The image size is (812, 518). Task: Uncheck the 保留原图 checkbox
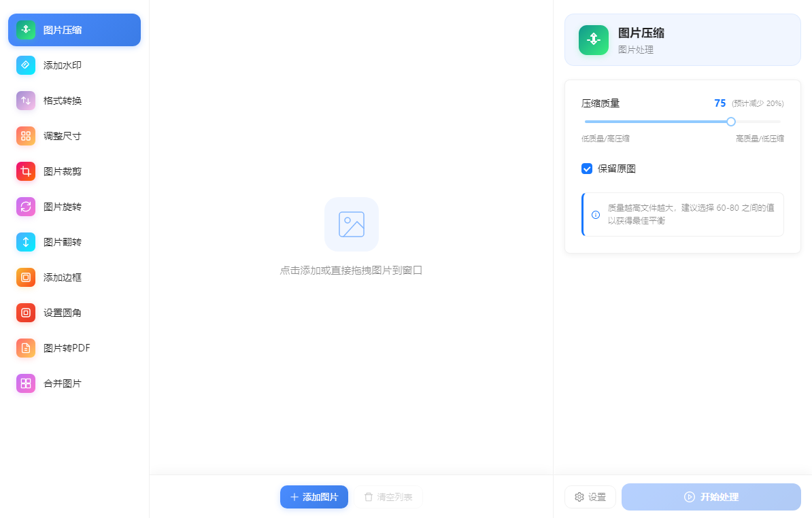click(x=587, y=169)
